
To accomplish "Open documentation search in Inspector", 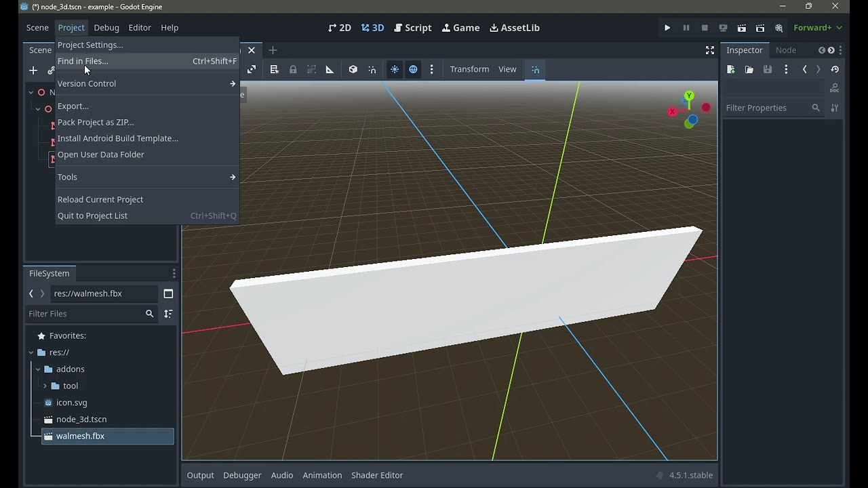I will click(x=834, y=88).
